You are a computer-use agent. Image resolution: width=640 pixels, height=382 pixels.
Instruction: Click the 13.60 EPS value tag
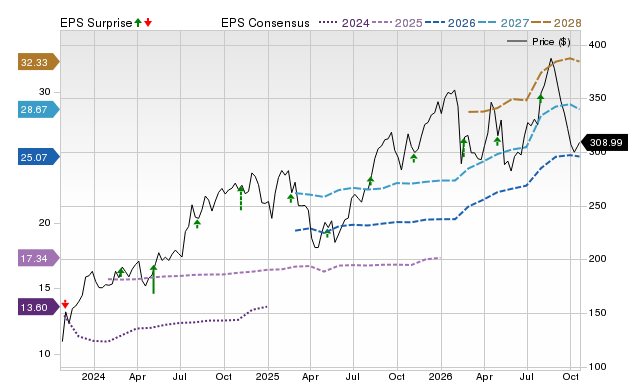(x=39, y=307)
